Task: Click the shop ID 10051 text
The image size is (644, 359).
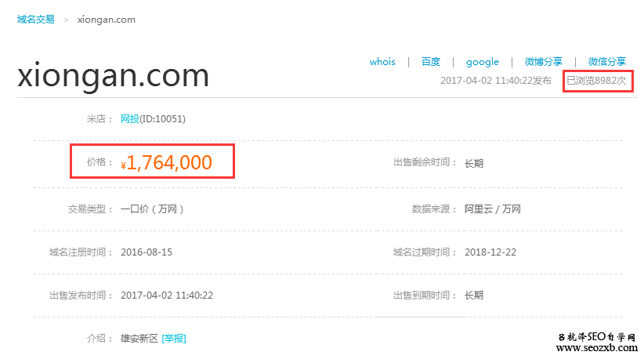Action: coord(163,119)
